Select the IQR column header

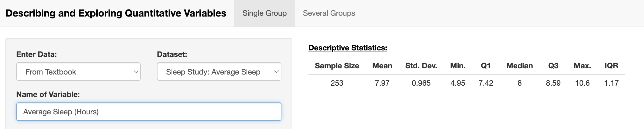point(611,66)
